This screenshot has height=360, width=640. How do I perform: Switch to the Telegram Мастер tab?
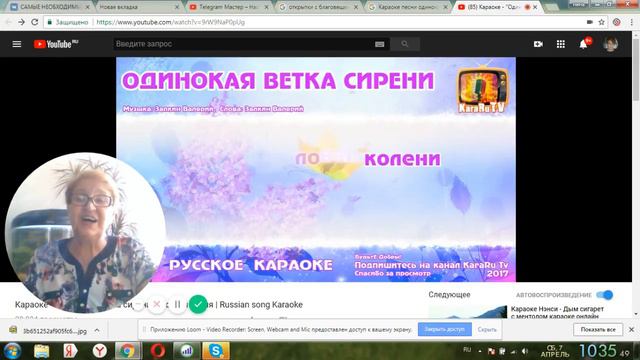pos(229,7)
